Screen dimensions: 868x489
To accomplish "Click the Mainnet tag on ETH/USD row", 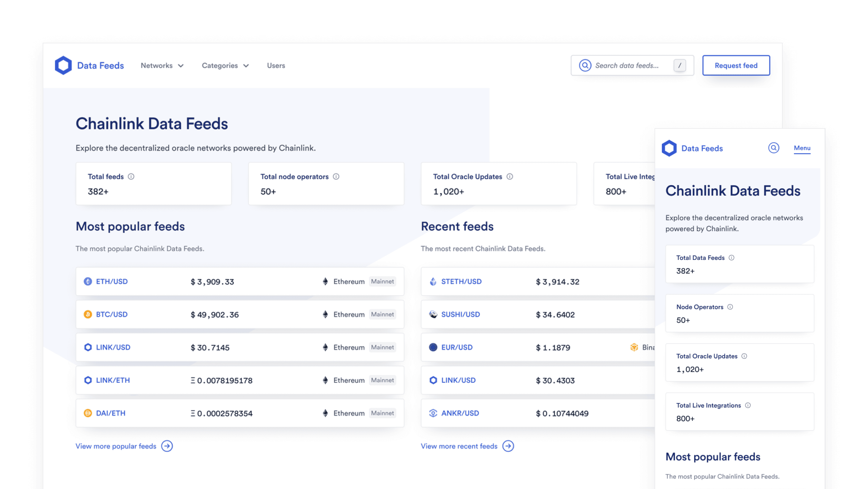I will click(x=382, y=281).
